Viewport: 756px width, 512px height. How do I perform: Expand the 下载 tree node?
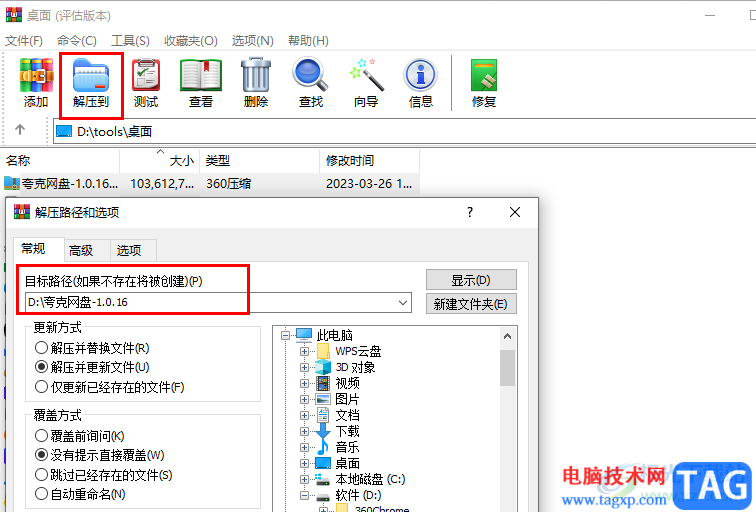(304, 431)
